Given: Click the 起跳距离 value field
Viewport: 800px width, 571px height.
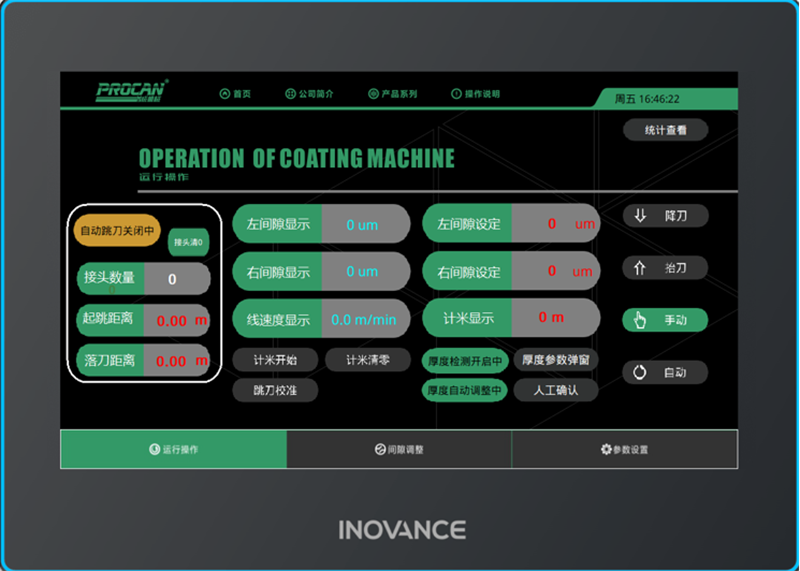Looking at the screenshot, I should [176, 321].
